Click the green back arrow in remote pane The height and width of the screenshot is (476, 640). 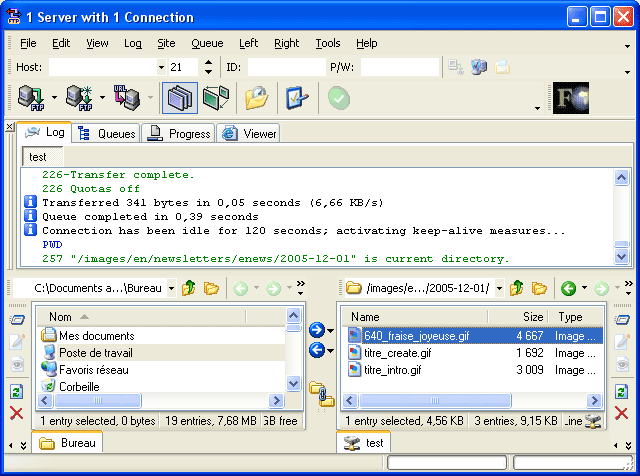pyautogui.click(x=568, y=289)
